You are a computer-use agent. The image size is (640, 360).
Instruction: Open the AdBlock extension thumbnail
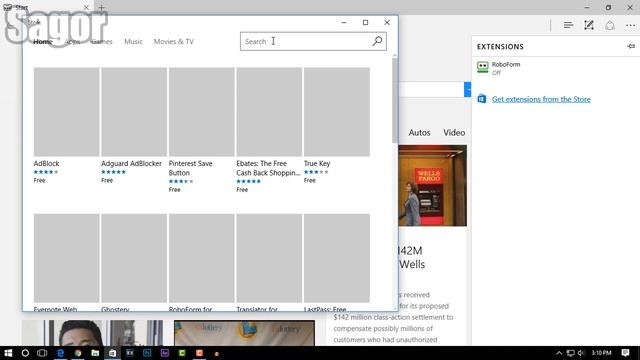point(67,112)
